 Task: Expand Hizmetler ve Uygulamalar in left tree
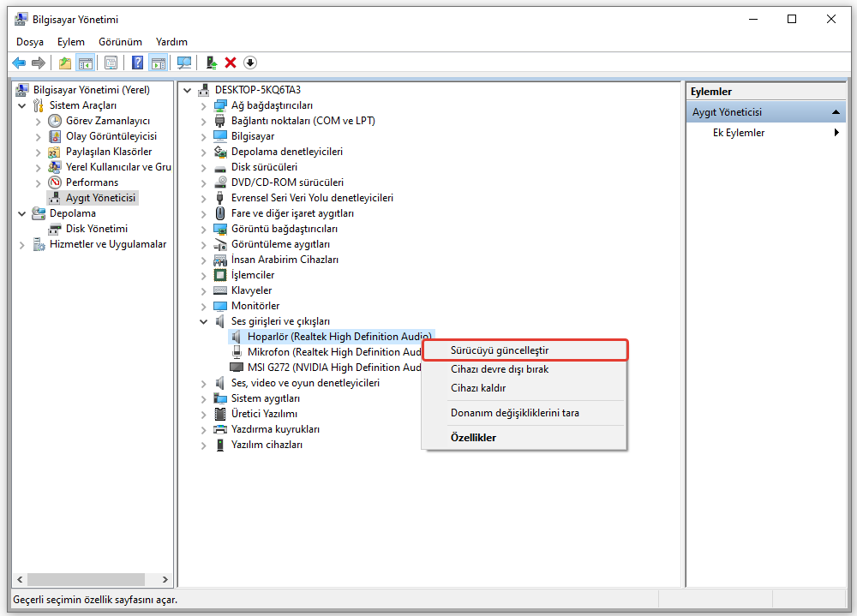[21, 244]
